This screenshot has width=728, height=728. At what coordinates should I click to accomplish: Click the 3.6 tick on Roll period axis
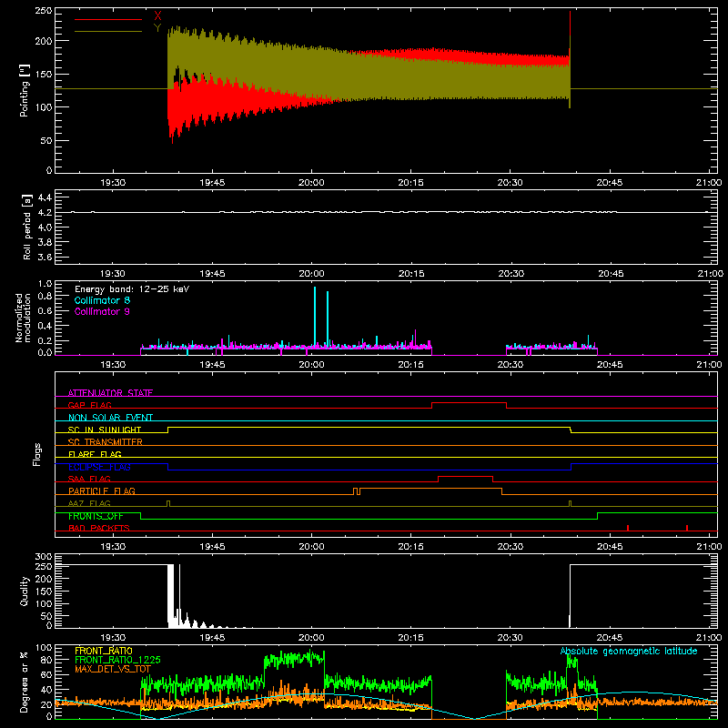(45, 257)
